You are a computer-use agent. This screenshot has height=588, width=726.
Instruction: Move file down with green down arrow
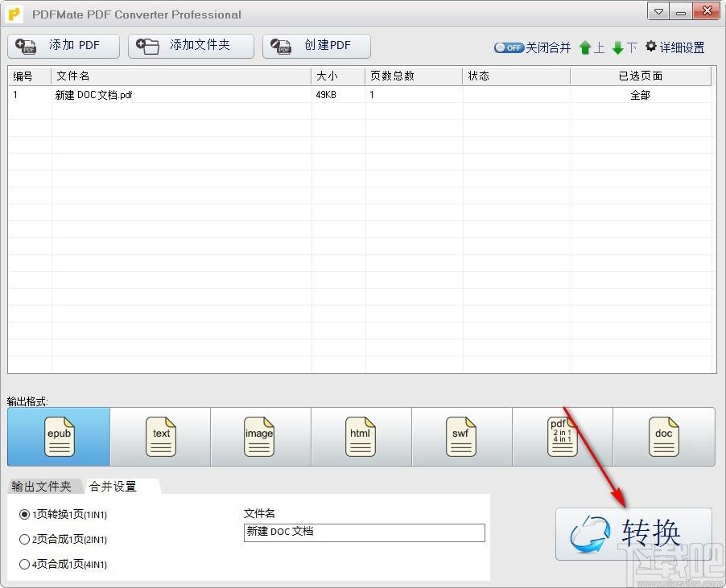click(x=617, y=47)
